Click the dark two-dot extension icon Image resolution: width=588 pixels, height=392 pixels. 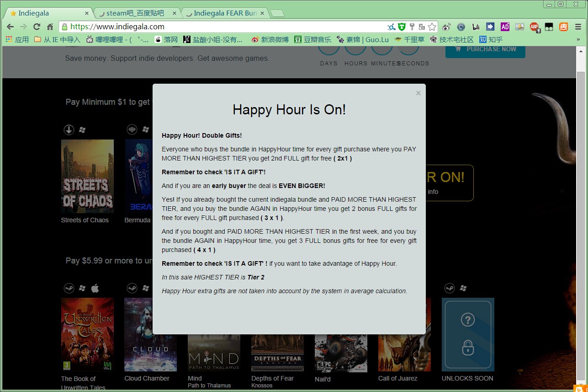click(x=549, y=27)
